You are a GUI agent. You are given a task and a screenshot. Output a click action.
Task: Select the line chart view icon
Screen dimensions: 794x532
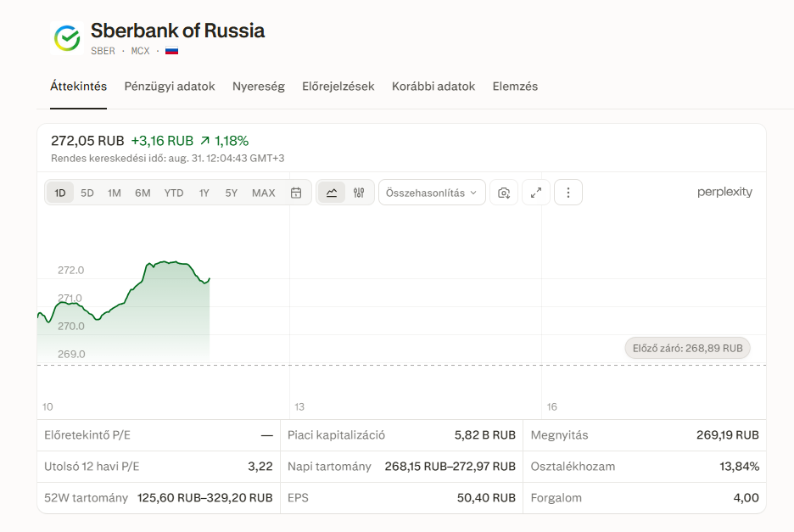tap(332, 193)
